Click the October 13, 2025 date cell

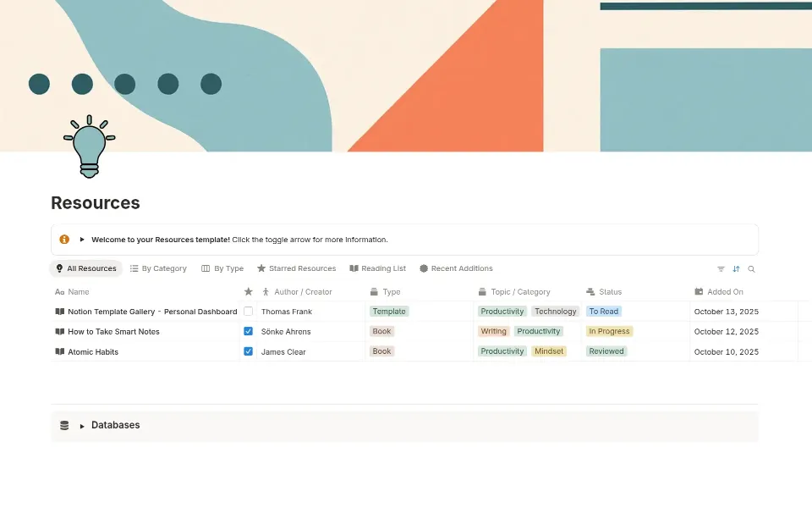(x=726, y=312)
